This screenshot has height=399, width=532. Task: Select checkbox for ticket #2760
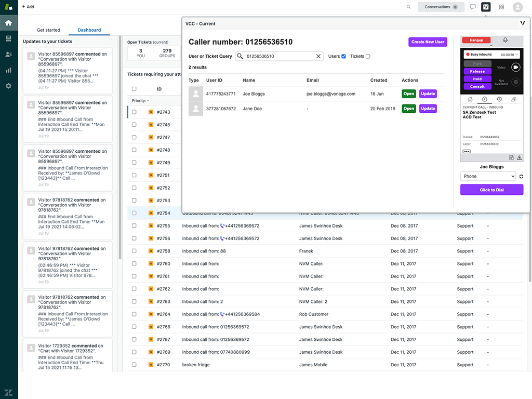tap(134, 264)
